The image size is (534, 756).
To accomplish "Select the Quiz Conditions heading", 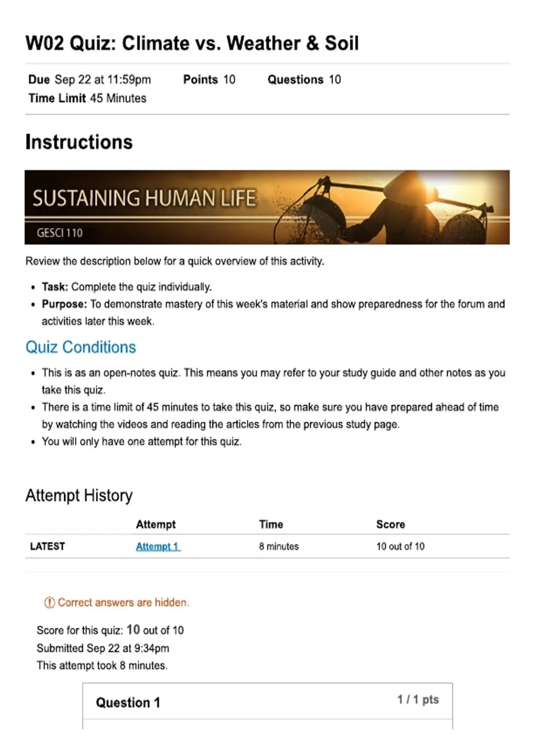I will 81,347.
